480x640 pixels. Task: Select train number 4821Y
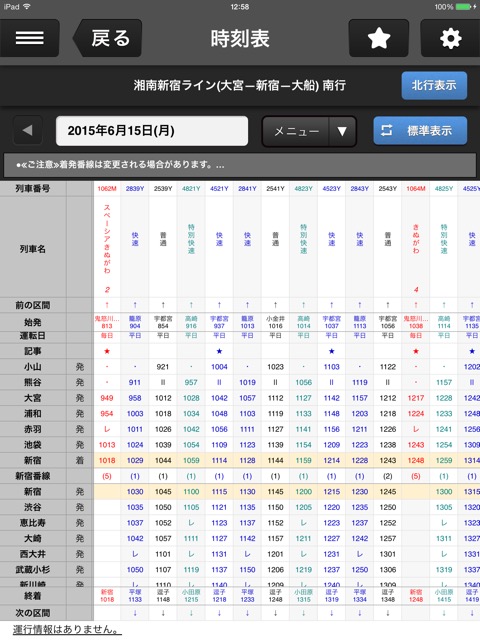pos(191,189)
